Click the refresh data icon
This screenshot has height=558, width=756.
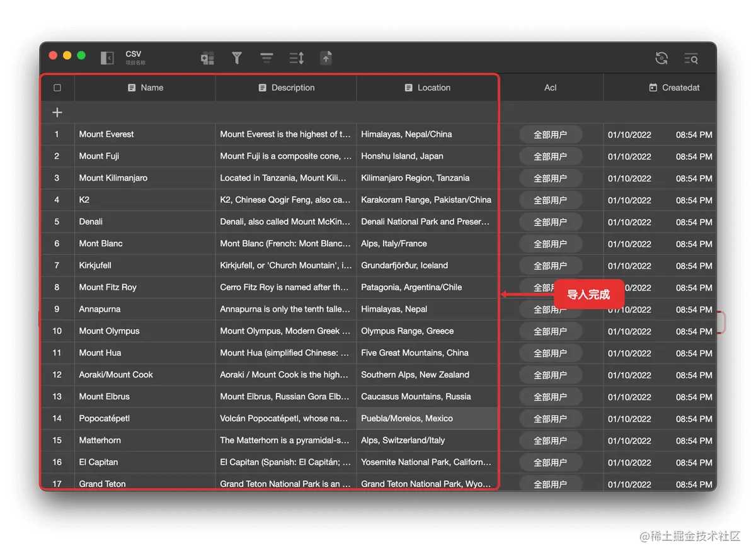[x=661, y=58]
